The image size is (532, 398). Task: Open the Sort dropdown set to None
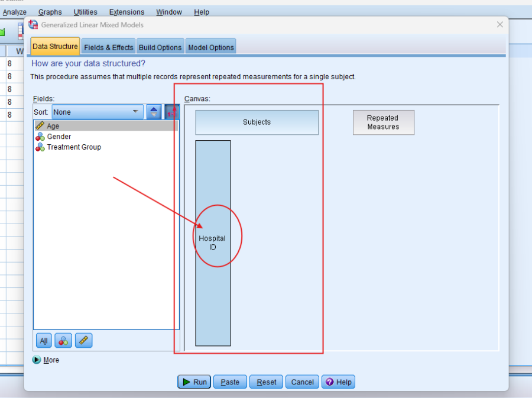[x=98, y=112]
